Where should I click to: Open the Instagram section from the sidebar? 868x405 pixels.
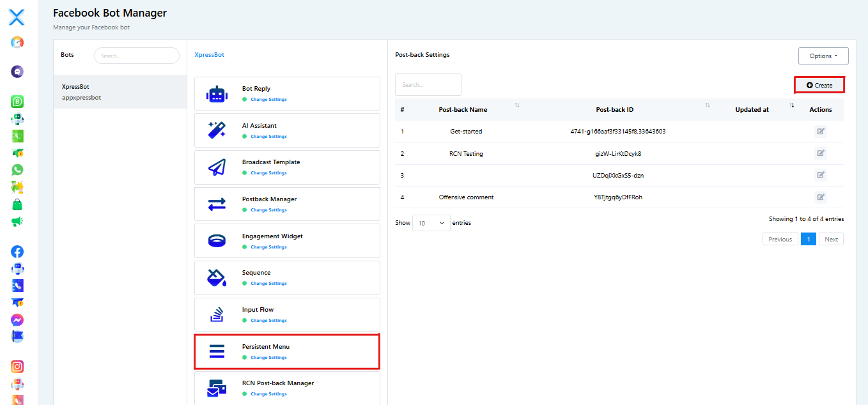point(17,367)
